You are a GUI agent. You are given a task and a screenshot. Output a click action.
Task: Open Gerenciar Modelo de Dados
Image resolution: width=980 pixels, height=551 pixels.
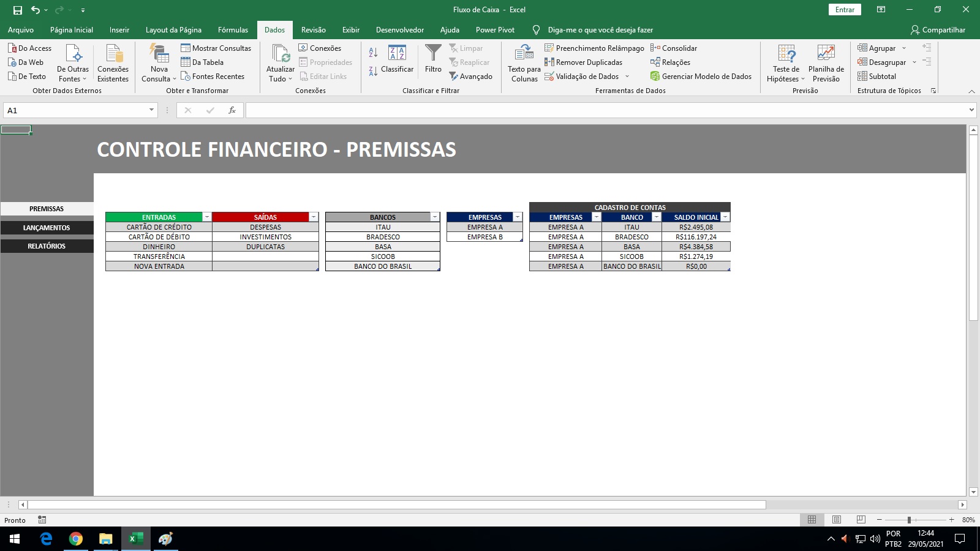pos(701,77)
